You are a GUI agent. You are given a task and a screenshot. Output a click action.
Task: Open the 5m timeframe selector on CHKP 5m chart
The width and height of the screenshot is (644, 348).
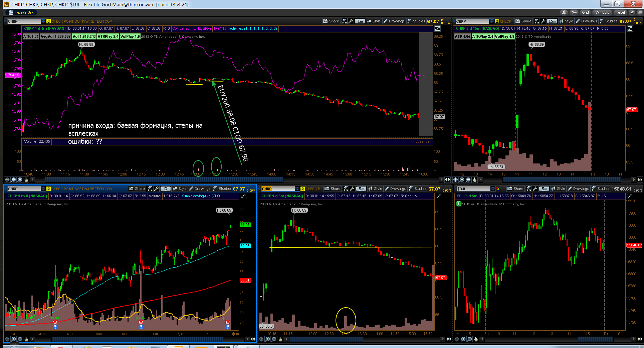(x=361, y=189)
